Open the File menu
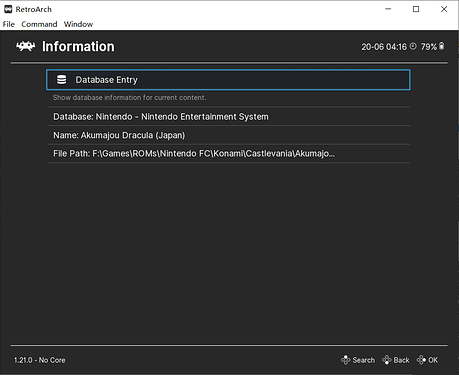 click(9, 24)
